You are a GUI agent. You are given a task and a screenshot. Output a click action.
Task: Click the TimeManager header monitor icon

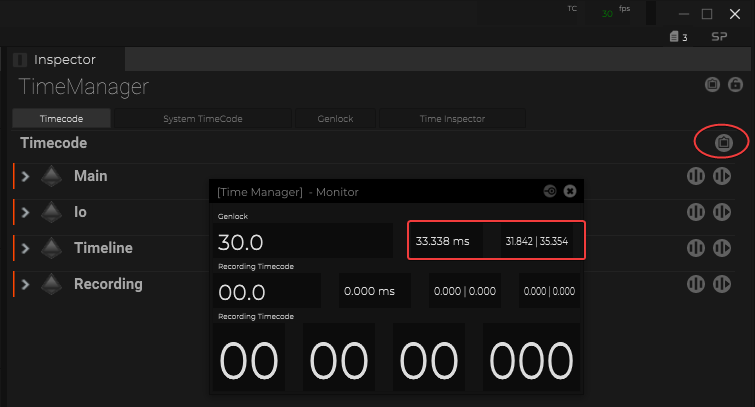(x=712, y=85)
